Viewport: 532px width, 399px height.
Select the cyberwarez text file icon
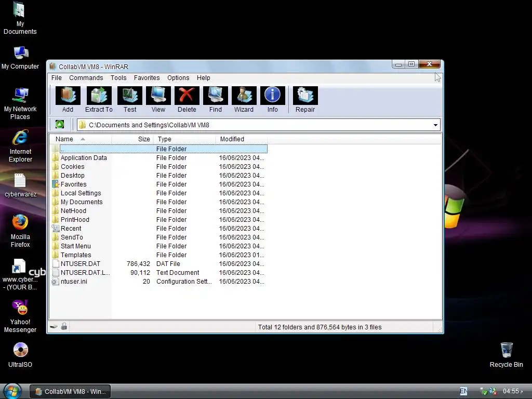20,185
